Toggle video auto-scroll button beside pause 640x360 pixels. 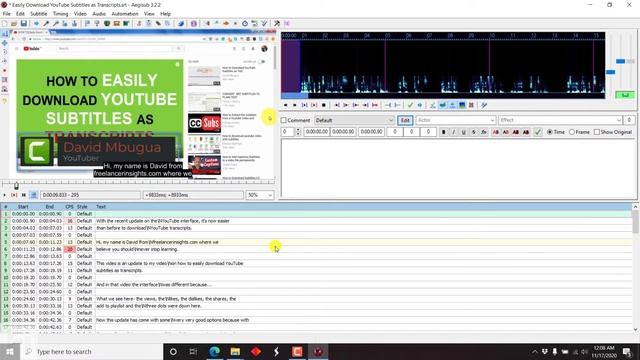33,195
